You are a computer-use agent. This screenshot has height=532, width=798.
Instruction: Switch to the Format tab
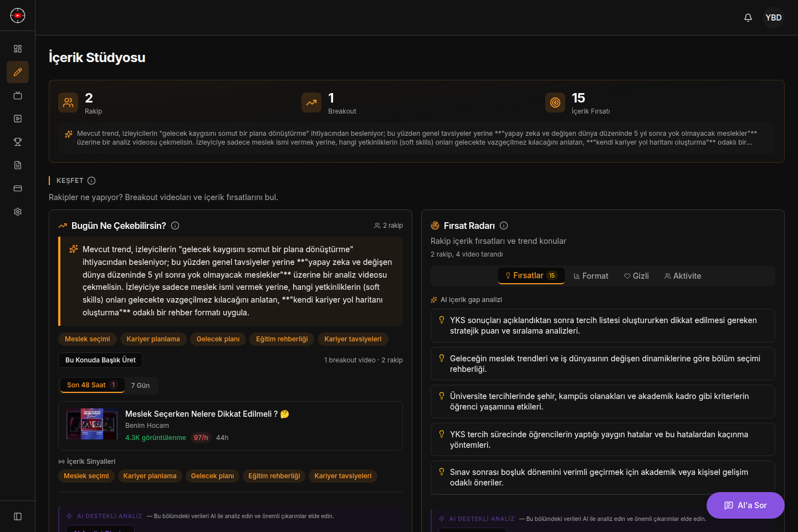click(591, 276)
